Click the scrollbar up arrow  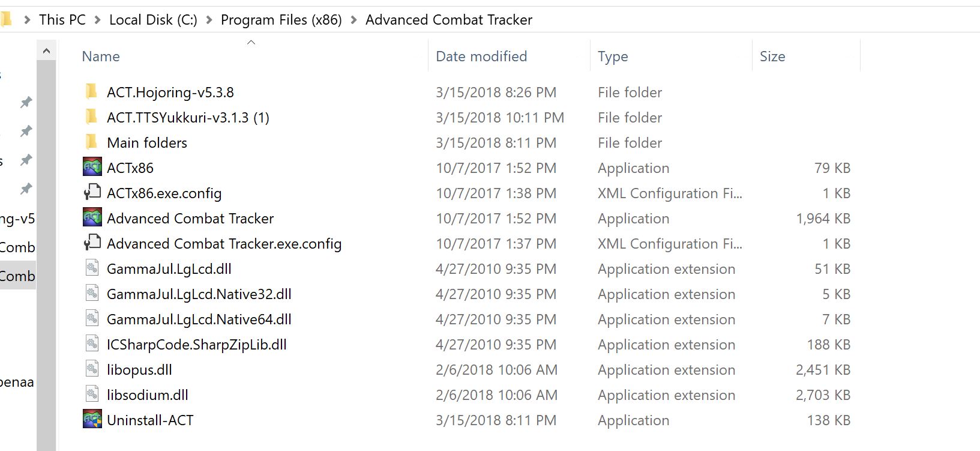[46, 50]
